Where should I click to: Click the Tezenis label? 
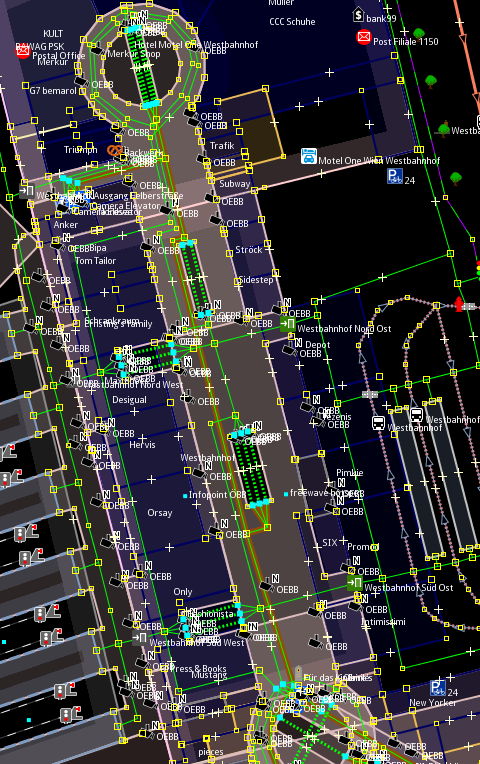[336, 417]
